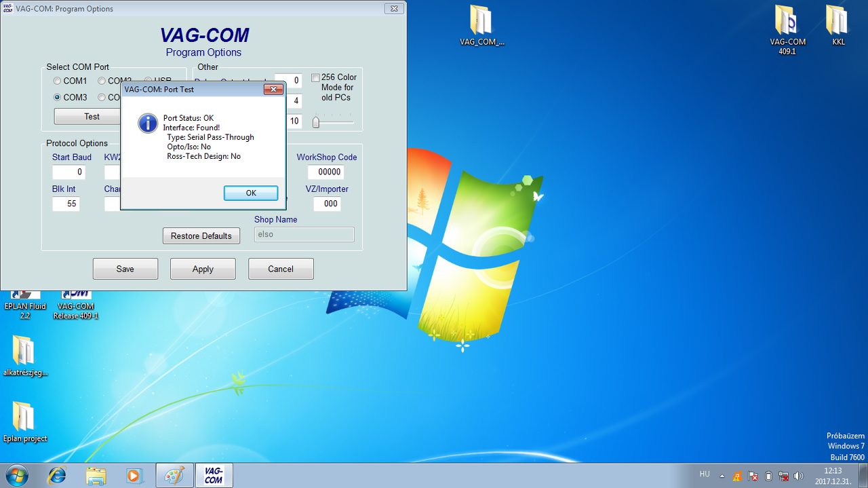Click the 'WorkShop Code' label

coord(327,157)
